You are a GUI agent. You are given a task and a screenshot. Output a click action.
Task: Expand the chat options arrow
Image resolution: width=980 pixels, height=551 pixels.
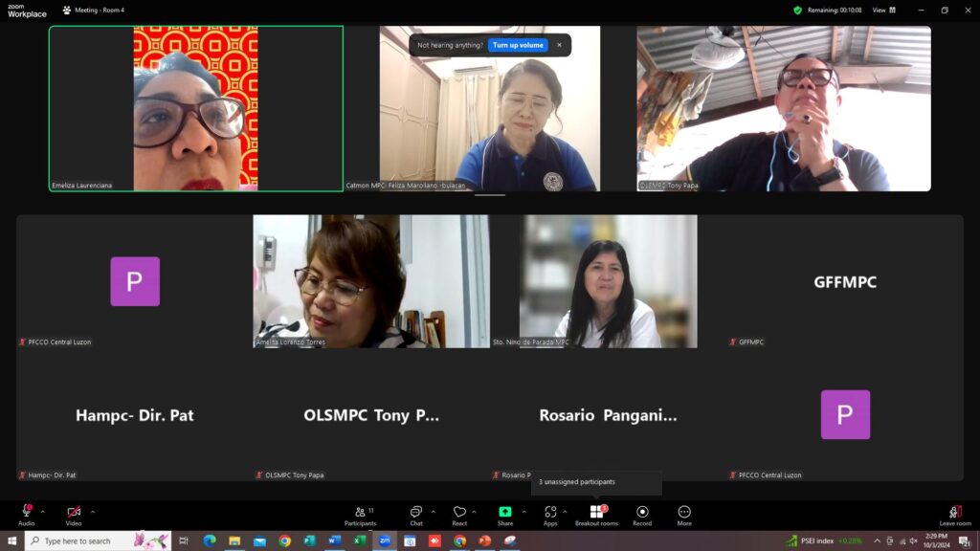click(434, 512)
